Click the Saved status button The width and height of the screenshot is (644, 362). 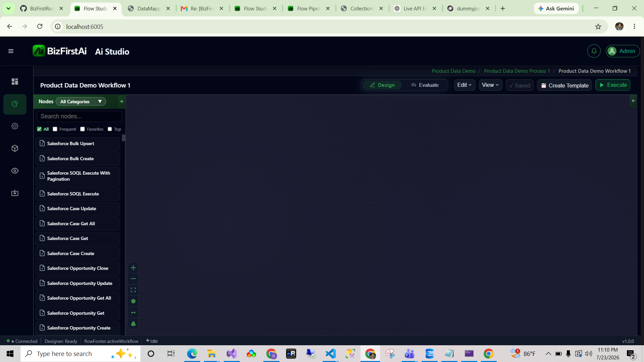point(520,85)
